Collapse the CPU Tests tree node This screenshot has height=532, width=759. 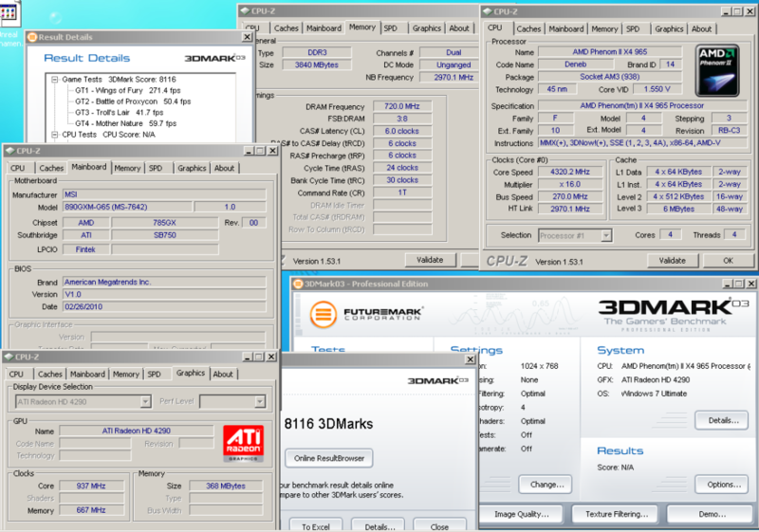(x=53, y=135)
